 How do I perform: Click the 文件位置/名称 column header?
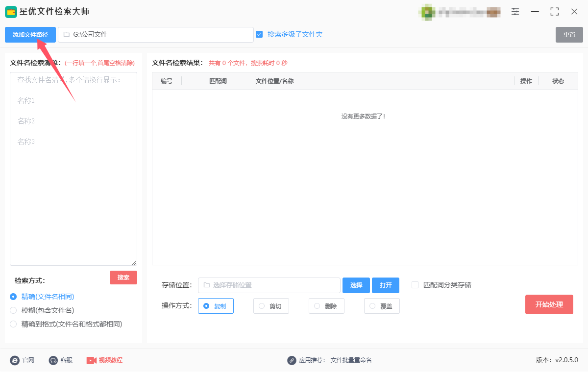coord(385,81)
